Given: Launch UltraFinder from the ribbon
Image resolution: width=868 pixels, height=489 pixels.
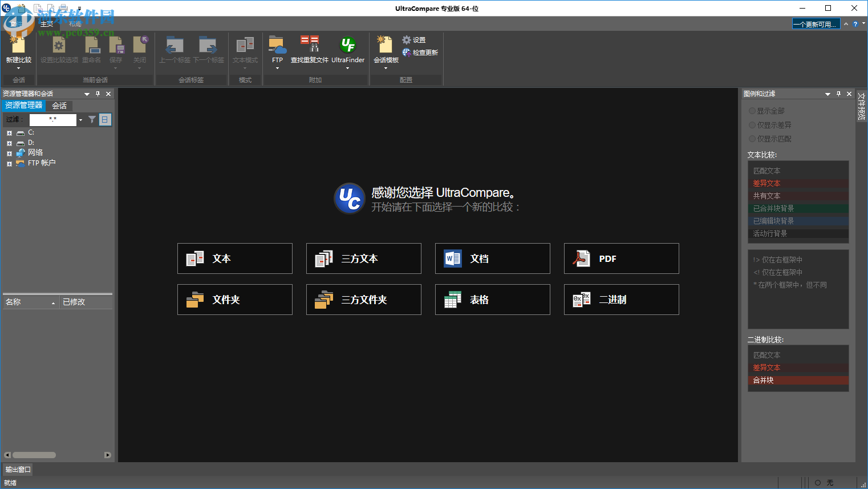Looking at the screenshot, I should click(348, 50).
